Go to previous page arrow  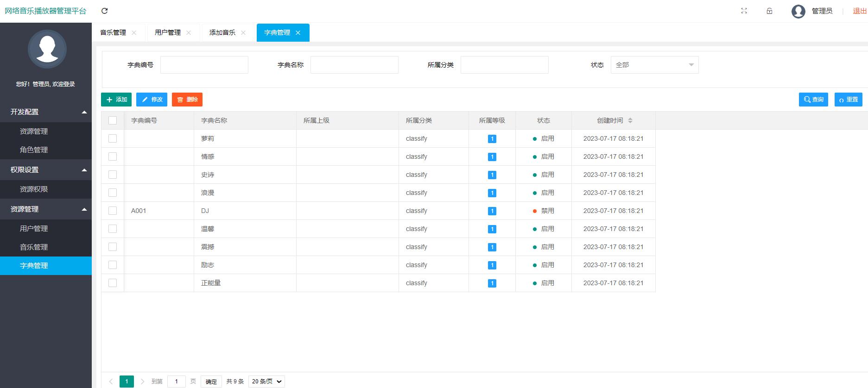click(111, 382)
